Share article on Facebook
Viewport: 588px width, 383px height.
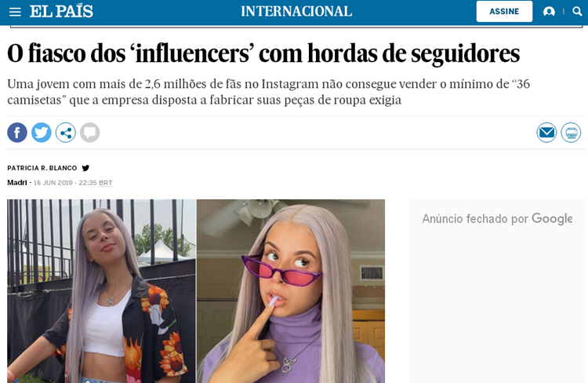point(17,133)
